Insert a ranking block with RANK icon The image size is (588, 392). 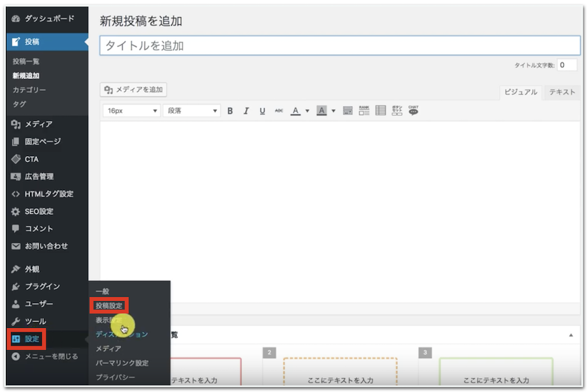(364, 110)
